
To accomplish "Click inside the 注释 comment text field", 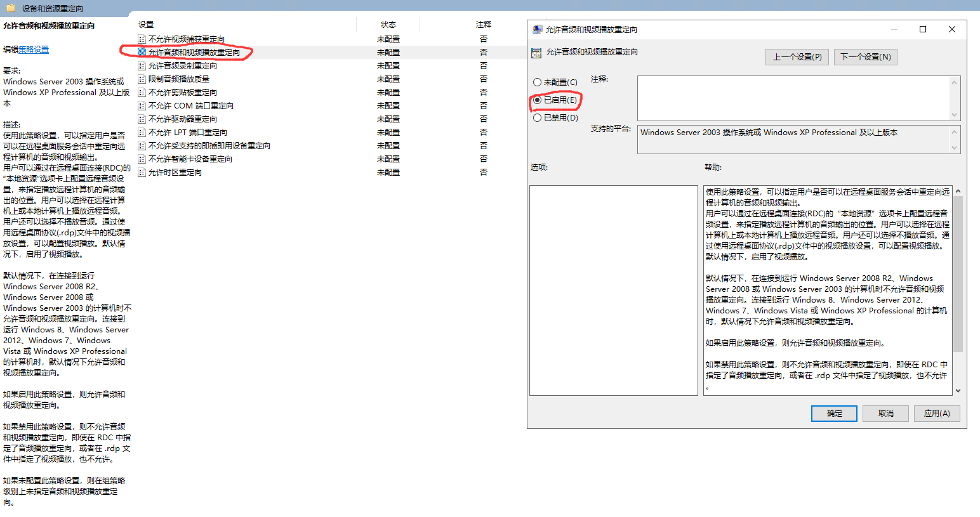I will coord(793,98).
